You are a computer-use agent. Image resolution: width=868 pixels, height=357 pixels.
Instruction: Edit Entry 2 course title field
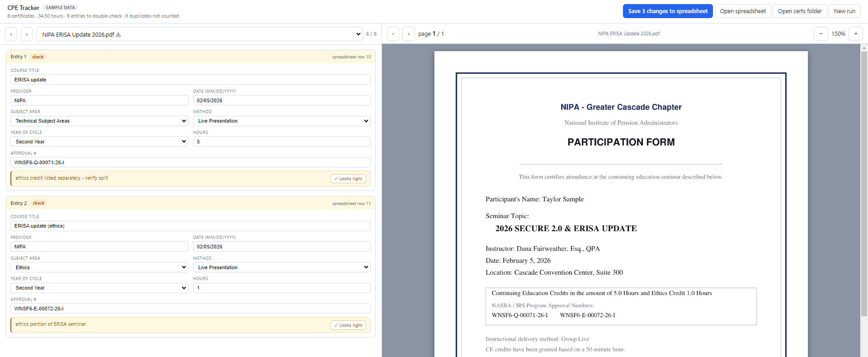pyautogui.click(x=190, y=226)
